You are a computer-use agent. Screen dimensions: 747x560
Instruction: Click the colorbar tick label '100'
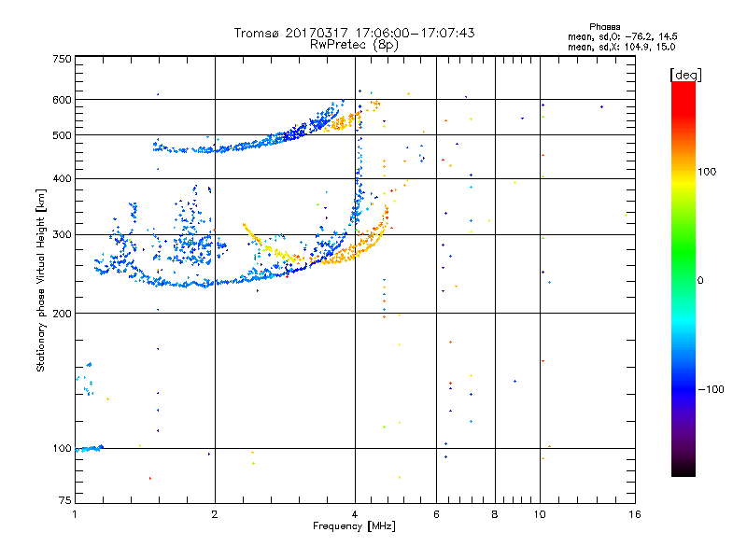[707, 172]
